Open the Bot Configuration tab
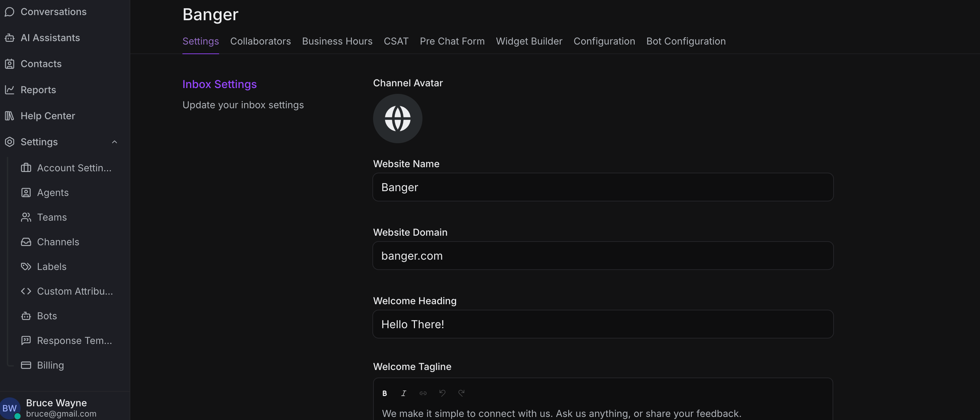This screenshot has height=420, width=980. coord(685,41)
